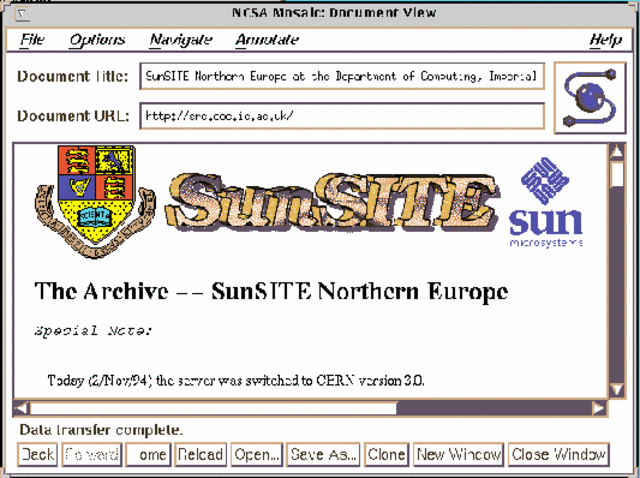
Task: Click the Document Title field
Action: (342, 76)
